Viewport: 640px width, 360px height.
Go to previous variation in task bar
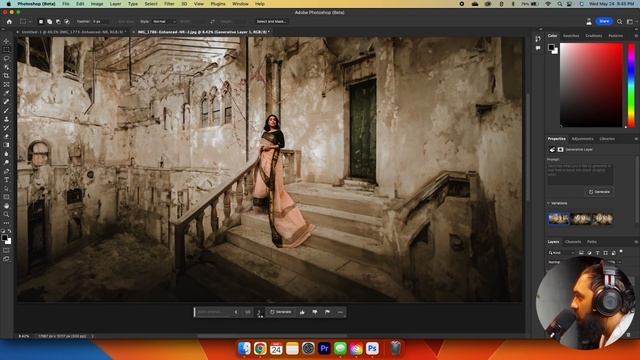point(236,312)
